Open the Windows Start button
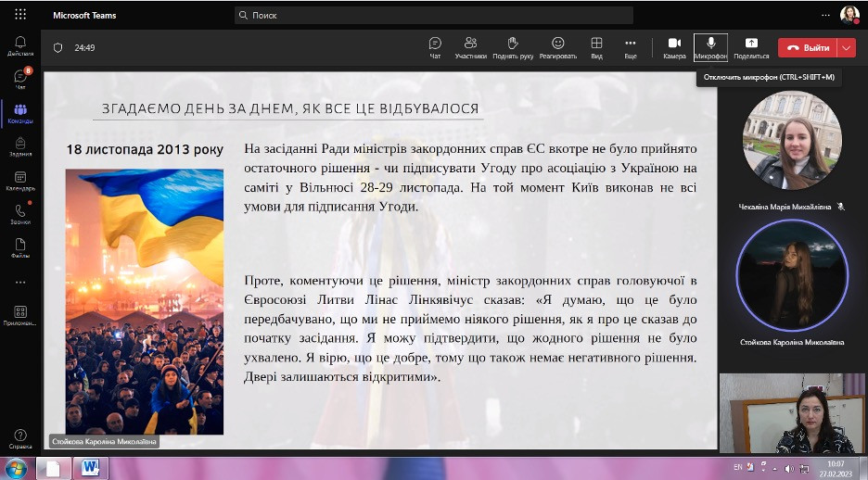The height and width of the screenshot is (480, 868). pyautogui.click(x=16, y=468)
